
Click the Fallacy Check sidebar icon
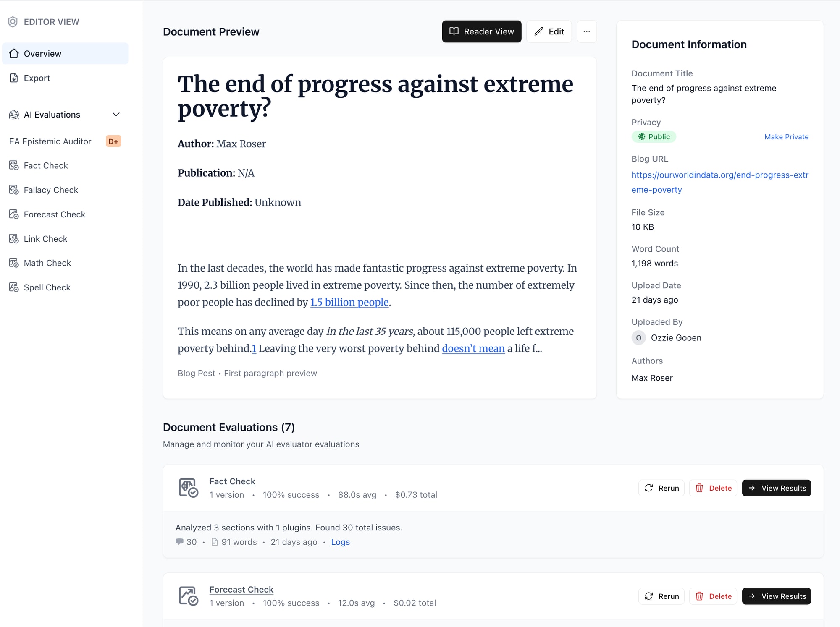coord(14,190)
